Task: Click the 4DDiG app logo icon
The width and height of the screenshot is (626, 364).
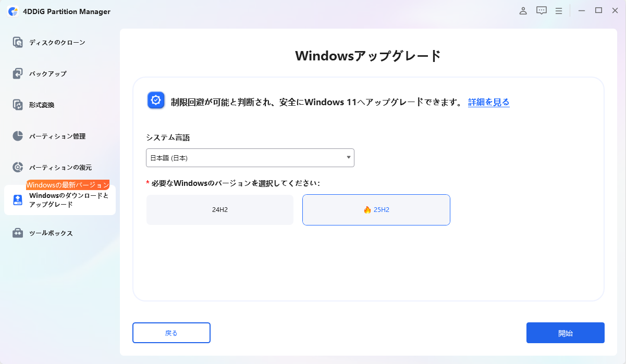Action: click(x=12, y=11)
